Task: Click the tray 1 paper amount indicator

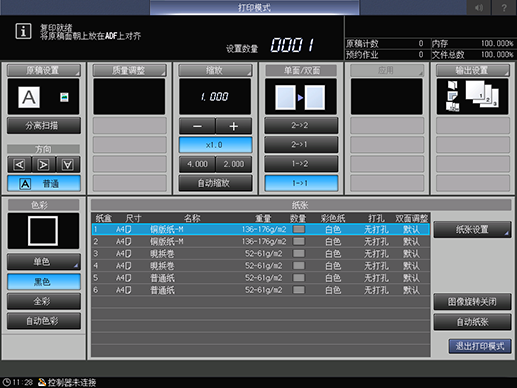Action: [x=299, y=229]
